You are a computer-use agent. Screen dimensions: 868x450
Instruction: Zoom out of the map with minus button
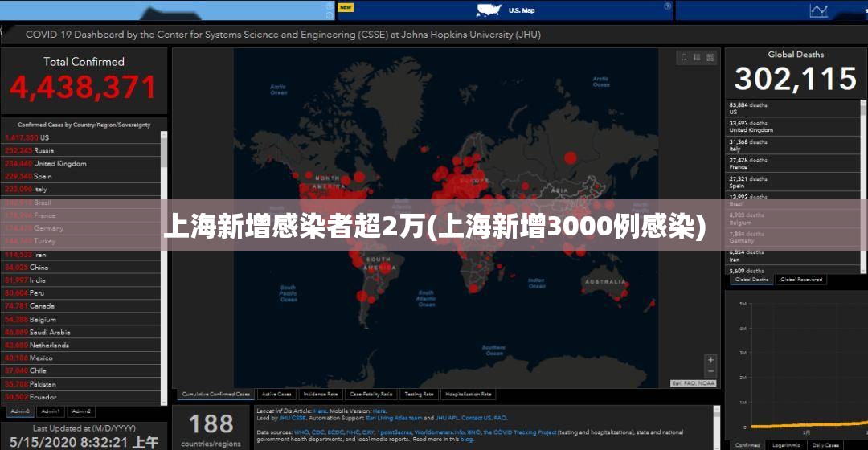[x=710, y=371]
